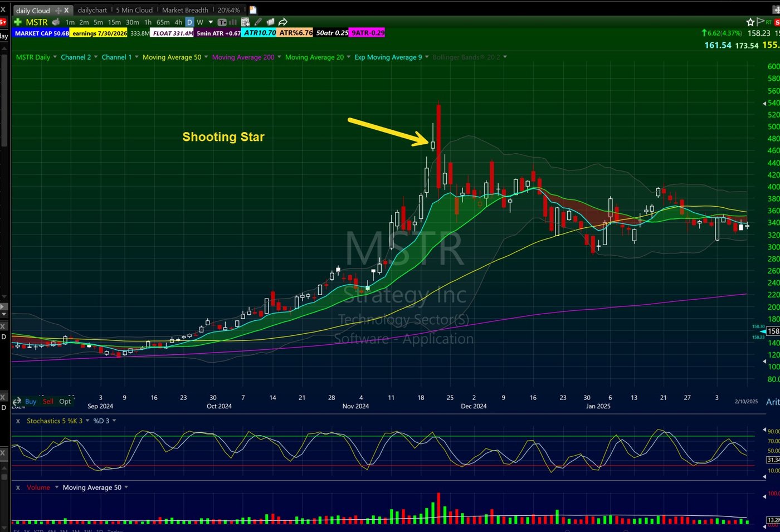Expand the Channel 2 dropdown
The height and width of the screenshot is (532, 780).
pos(96,57)
